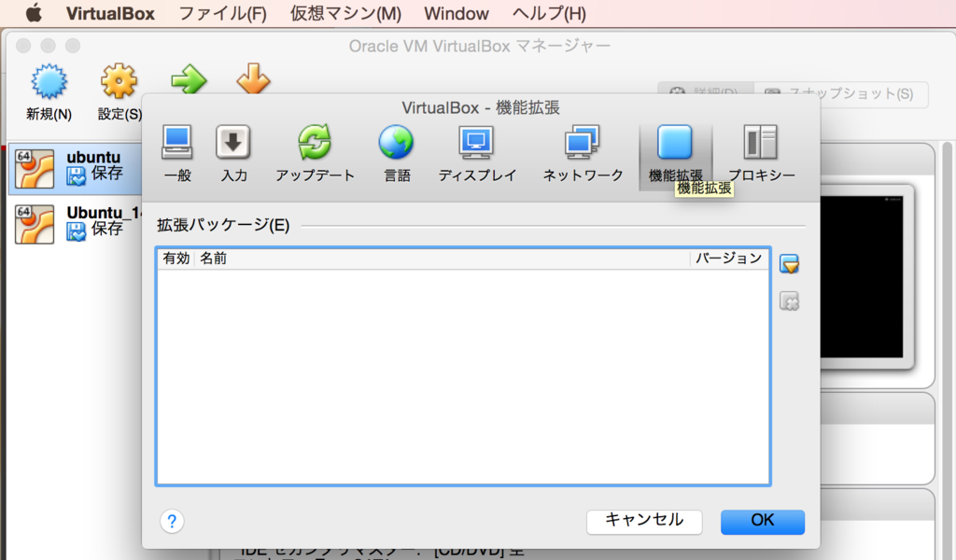Click the キャンセル (Cancel) button
Screen dimensions: 956x560
pyautogui.click(x=644, y=522)
